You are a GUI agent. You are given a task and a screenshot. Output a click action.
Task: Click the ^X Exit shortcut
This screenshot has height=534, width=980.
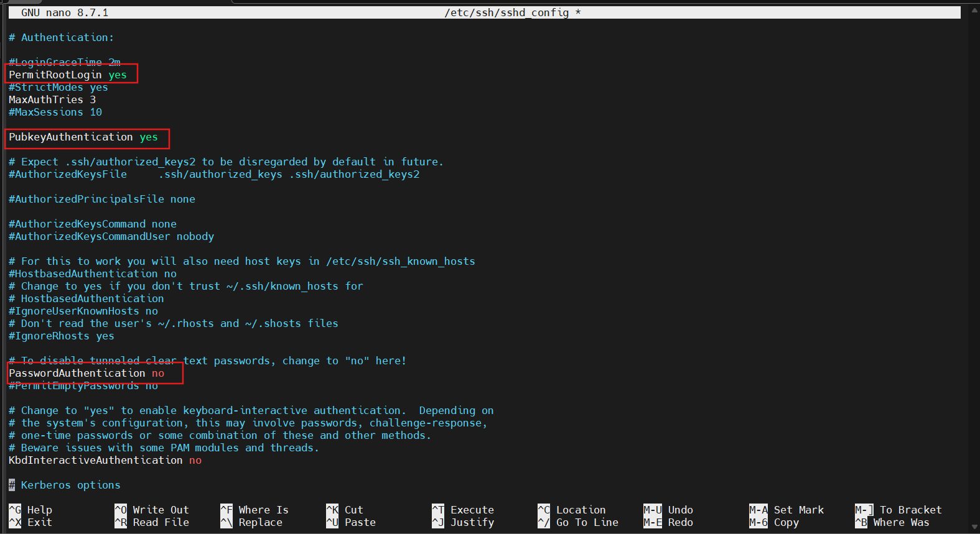pos(30,522)
